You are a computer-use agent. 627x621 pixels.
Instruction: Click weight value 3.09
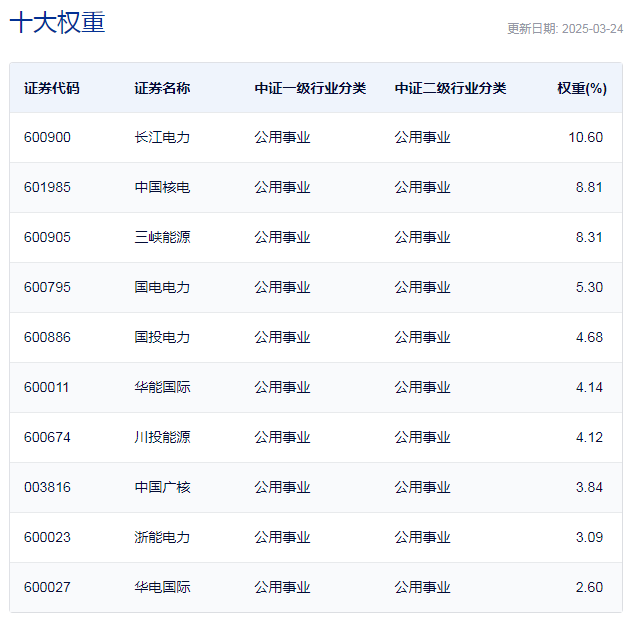pyautogui.click(x=589, y=537)
